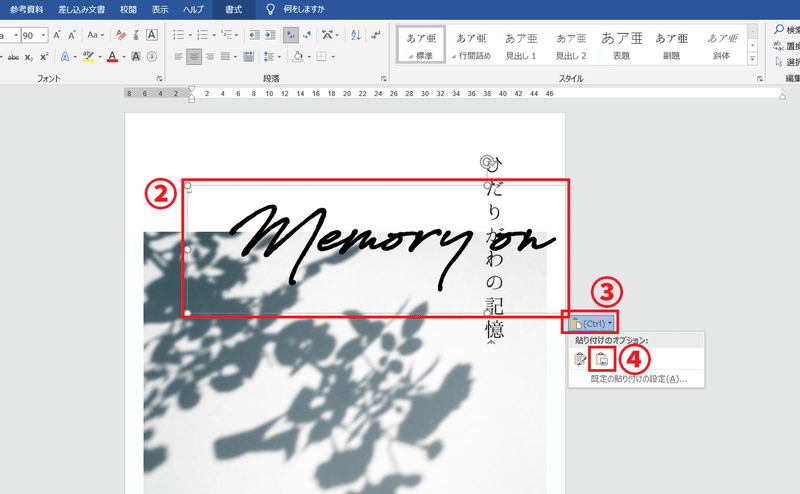Toggle strikethrough abc formatting

(x=13, y=57)
